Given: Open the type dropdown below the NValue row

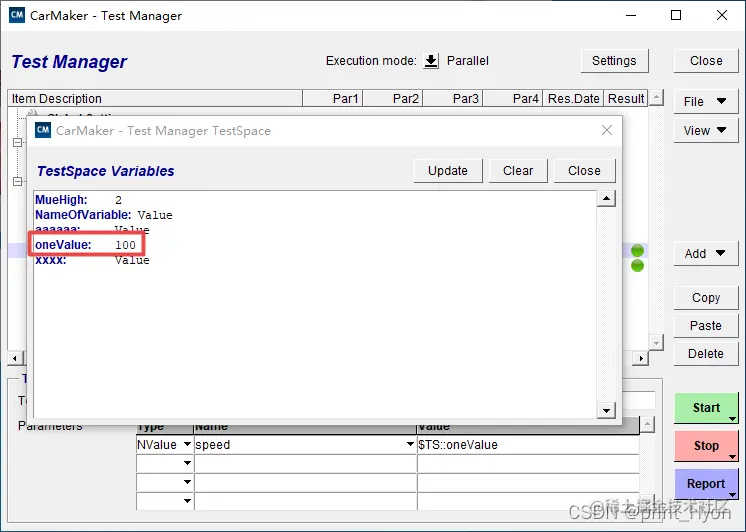Looking at the screenshot, I should (187, 463).
